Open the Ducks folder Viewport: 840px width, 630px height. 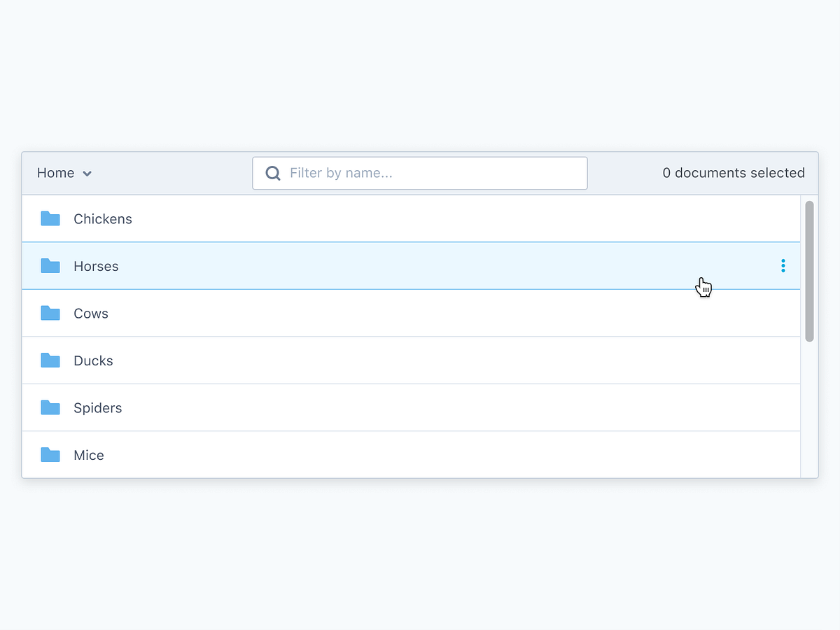93,360
